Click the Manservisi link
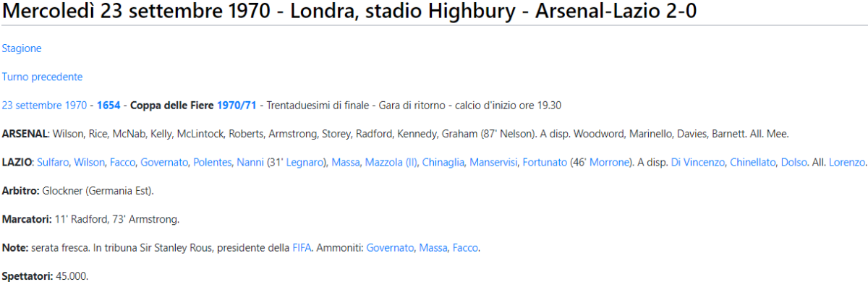This screenshot has width=868, height=282. (x=494, y=162)
